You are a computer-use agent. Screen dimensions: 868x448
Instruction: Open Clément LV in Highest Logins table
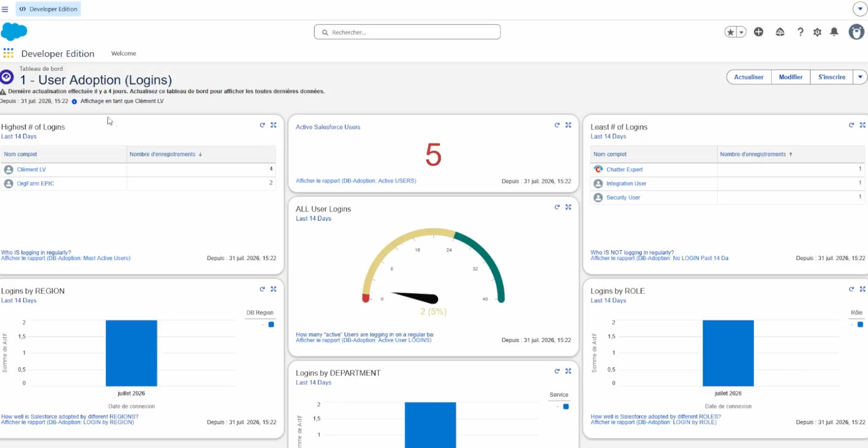coord(31,169)
